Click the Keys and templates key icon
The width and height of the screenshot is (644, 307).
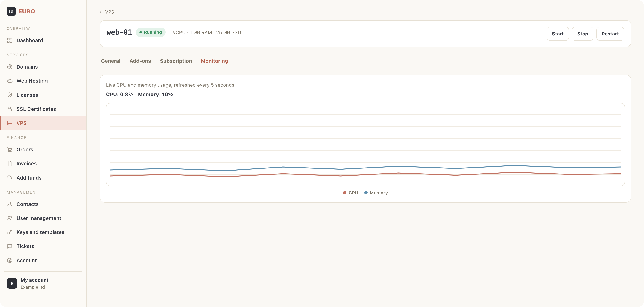(x=10, y=232)
